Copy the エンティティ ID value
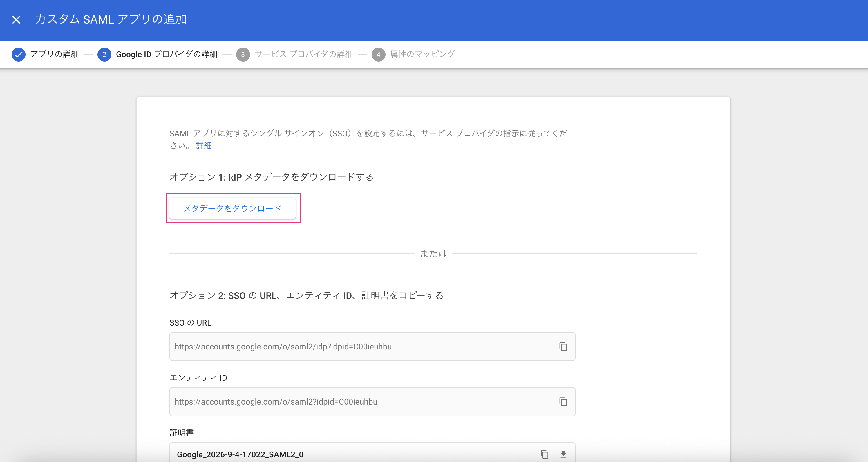 point(563,401)
